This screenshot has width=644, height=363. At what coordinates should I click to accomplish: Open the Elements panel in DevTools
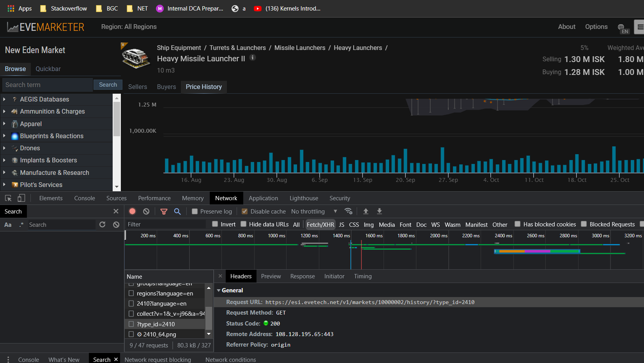[x=51, y=198]
